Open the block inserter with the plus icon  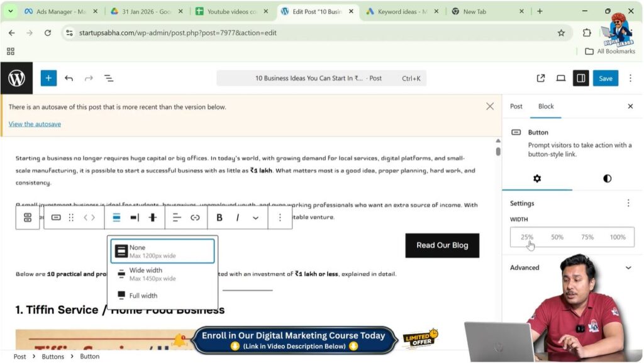(x=48, y=78)
